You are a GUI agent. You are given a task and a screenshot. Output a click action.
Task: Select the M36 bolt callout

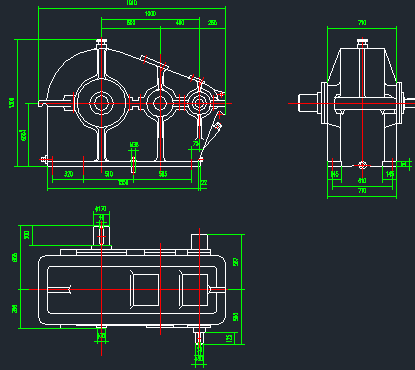[x=134, y=145]
